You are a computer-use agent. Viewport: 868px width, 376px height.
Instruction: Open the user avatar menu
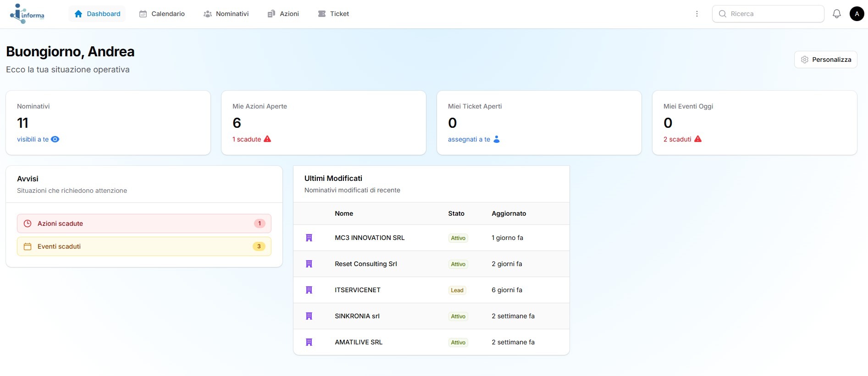pos(857,14)
